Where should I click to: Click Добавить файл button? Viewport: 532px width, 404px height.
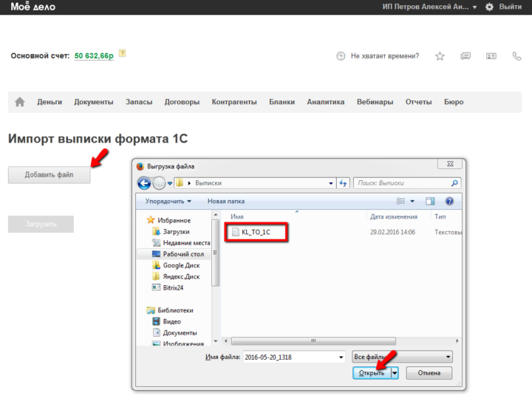(50, 175)
